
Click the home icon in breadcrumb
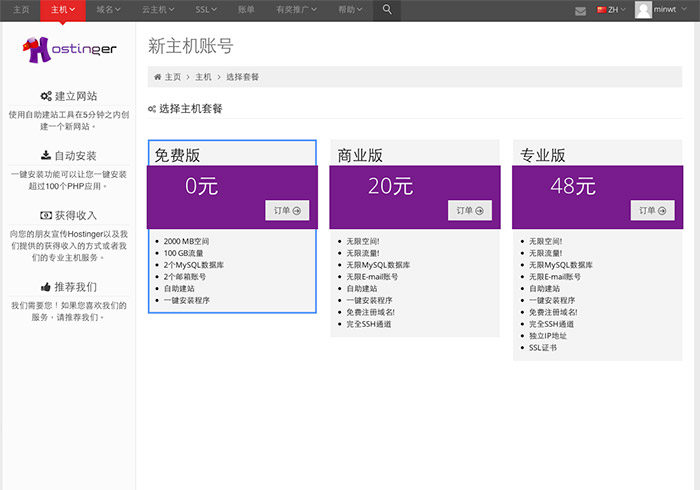point(157,77)
